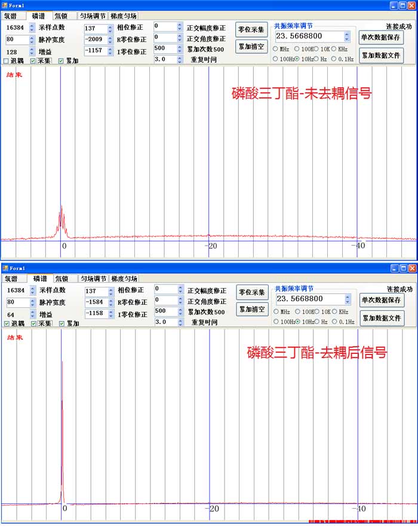This screenshot has height=532, width=418.
Task: Open 匀场调节 tab in the upper window
Action: (x=92, y=16)
